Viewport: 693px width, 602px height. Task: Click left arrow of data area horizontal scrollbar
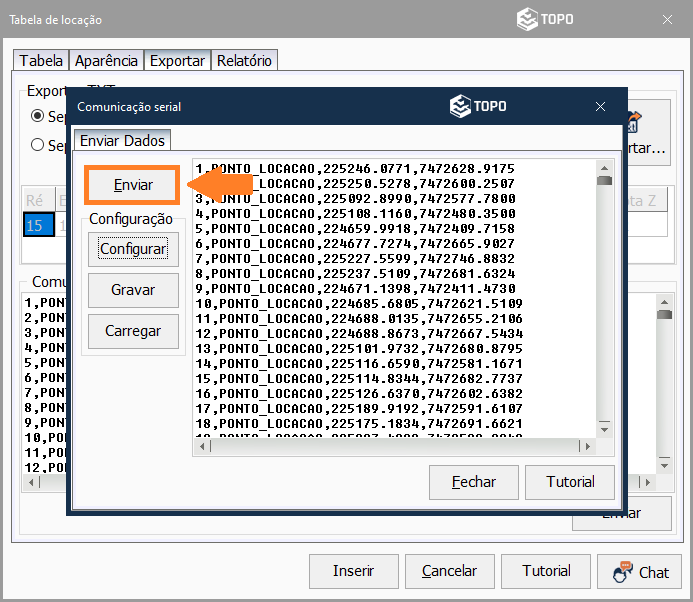coord(203,445)
